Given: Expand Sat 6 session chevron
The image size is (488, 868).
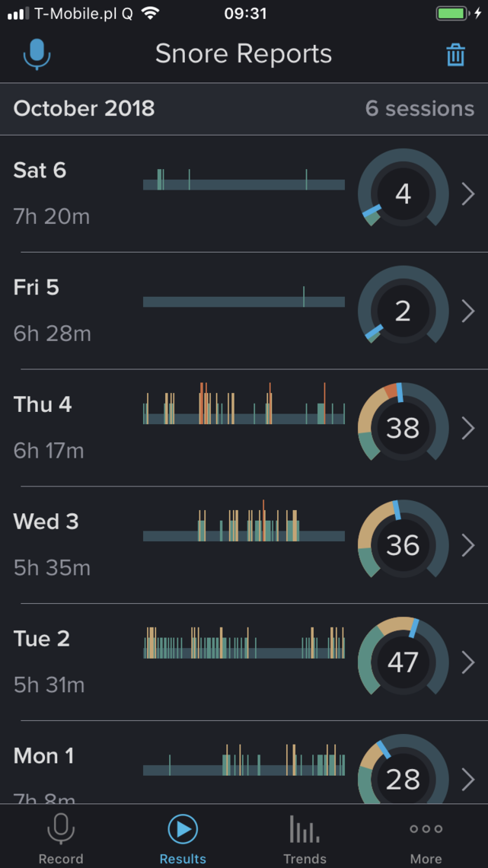Looking at the screenshot, I should click(x=468, y=194).
